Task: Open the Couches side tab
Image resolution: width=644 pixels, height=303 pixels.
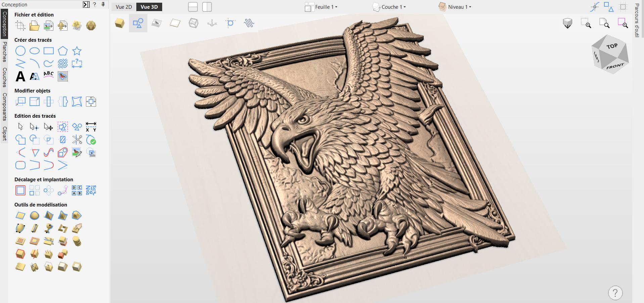Action: point(4,77)
